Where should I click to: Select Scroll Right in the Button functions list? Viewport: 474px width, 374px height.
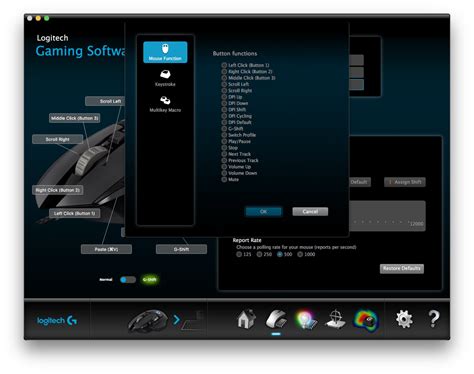pyautogui.click(x=224, y=91)
